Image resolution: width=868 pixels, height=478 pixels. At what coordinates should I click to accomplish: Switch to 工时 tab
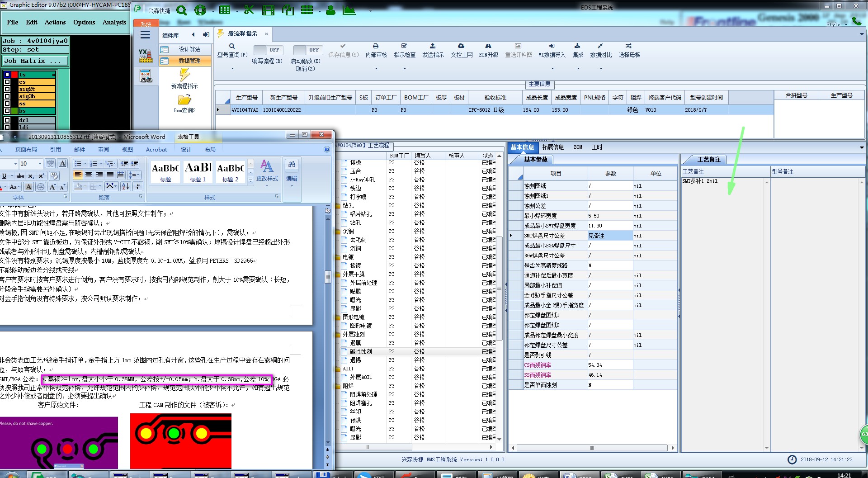pos(597,147)
